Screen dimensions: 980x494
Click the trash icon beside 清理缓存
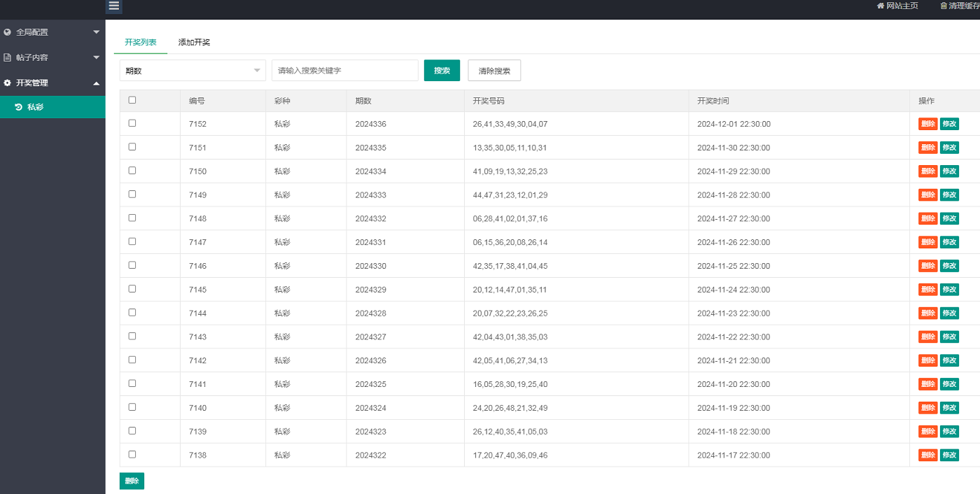pos(944,6)
